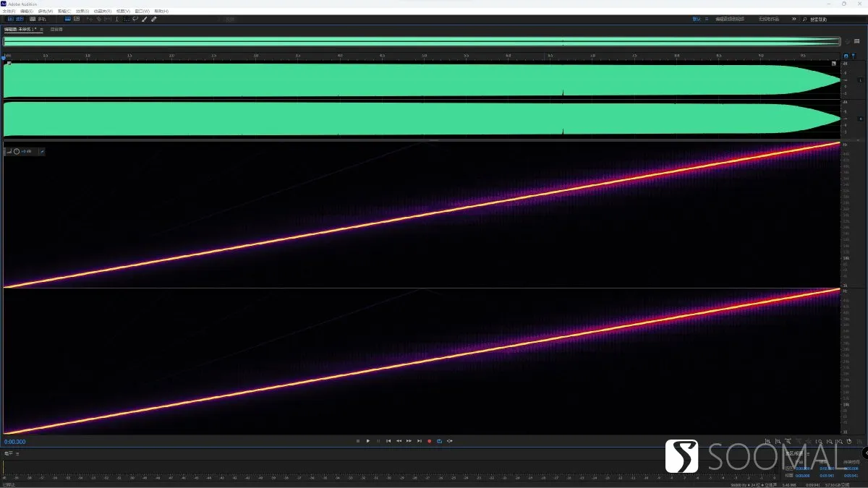Select the Move tool in toolbar
This screenshot has height=488, width=868.
pos(90,19)
